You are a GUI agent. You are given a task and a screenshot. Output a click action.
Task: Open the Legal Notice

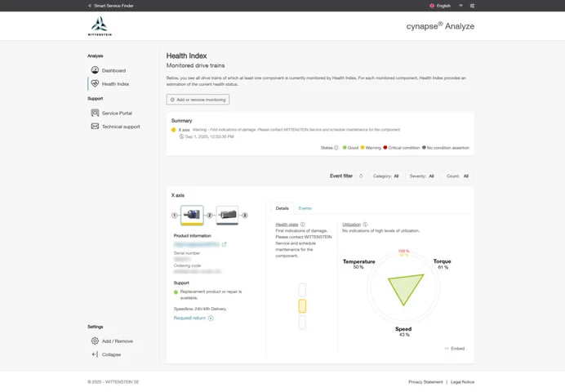pos(463,382)
